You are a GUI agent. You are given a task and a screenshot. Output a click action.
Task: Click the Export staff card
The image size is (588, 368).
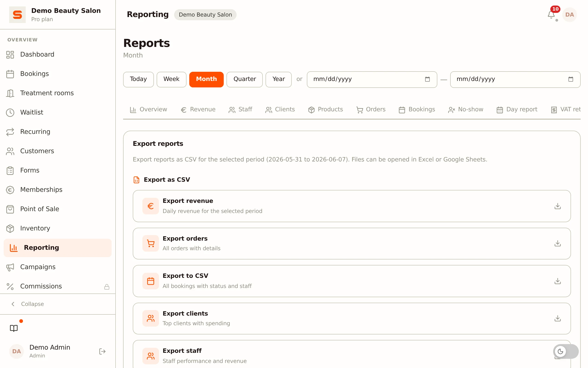click(x=352, y=354)
